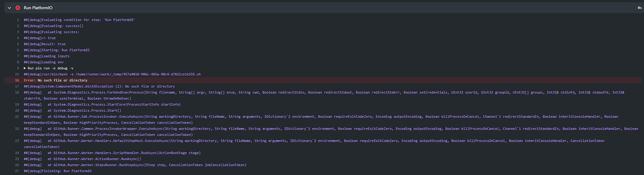Screen dimensions: 644x175
Task: Click the Win32Exception (2) debug line
Action: [x=99, y=86]
